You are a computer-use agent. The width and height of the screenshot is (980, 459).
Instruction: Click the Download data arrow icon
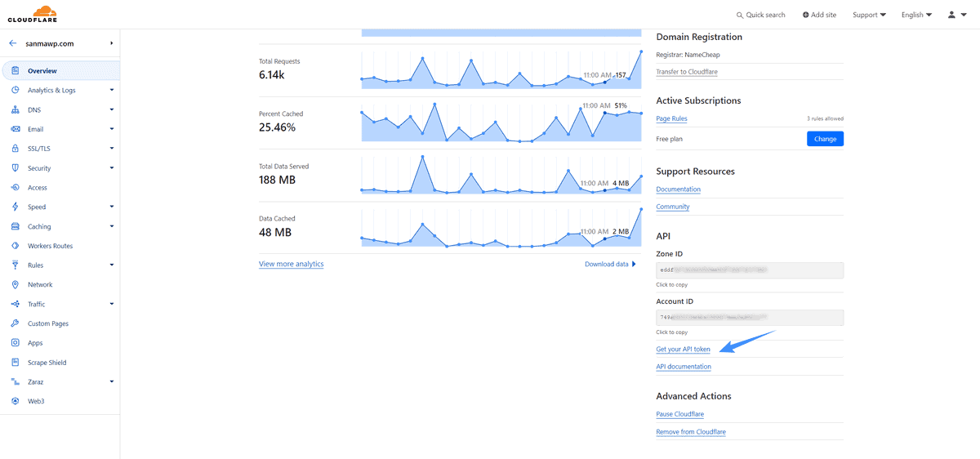(x=634, y=264)
